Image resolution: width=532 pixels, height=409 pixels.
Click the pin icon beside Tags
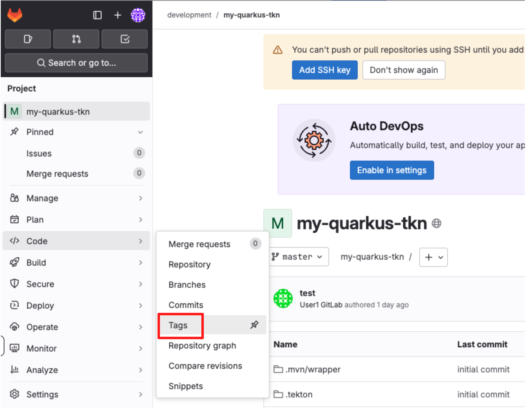coord(254,325)
